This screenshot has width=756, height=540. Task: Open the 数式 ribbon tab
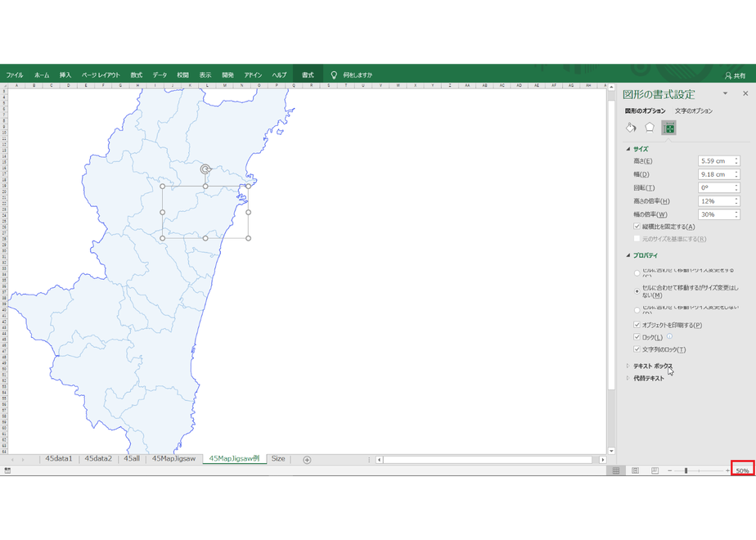point(137,74)
